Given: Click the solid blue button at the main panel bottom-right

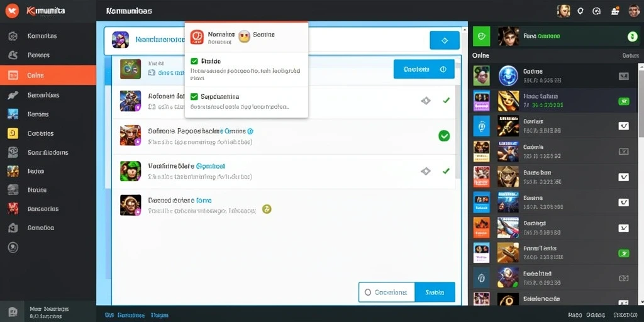Looking at the screenshot, I should (x=435, y=292).
